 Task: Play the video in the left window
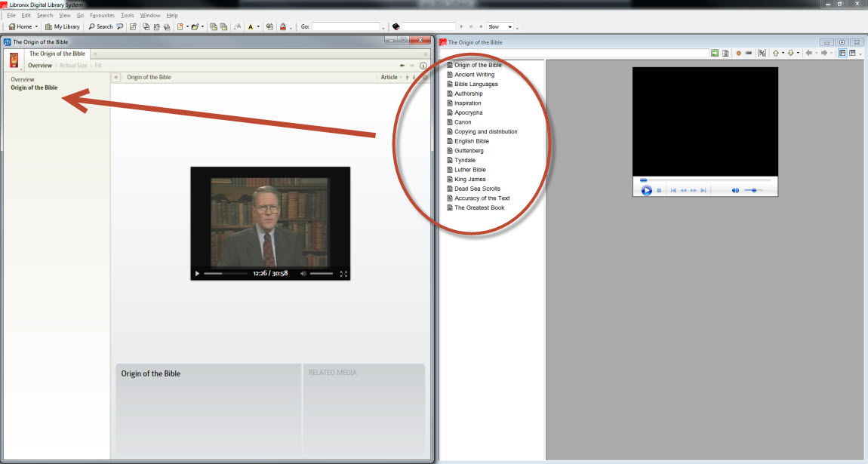[197, 273]
